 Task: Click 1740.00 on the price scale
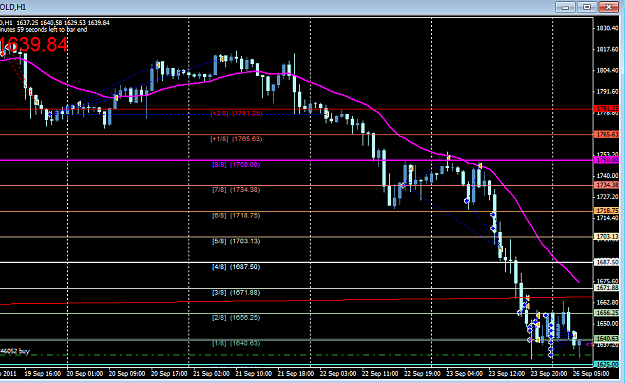point(607,175)
